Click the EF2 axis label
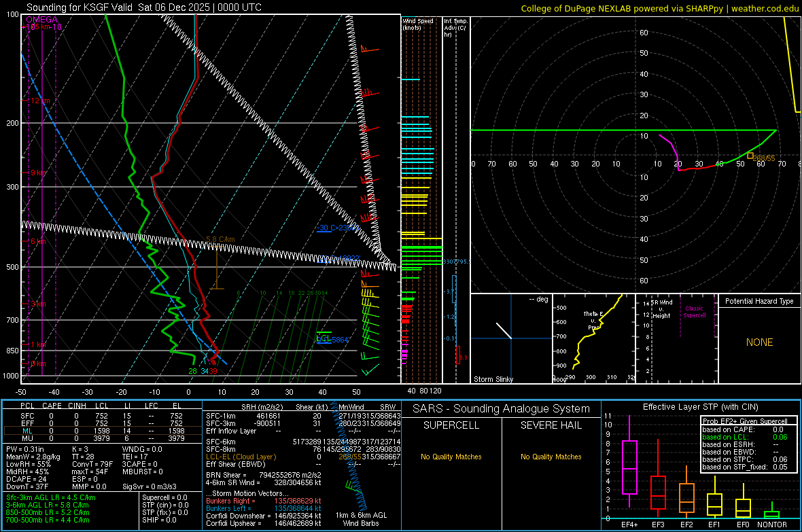This screenshot has width=802, height=532. coord(686,525)
